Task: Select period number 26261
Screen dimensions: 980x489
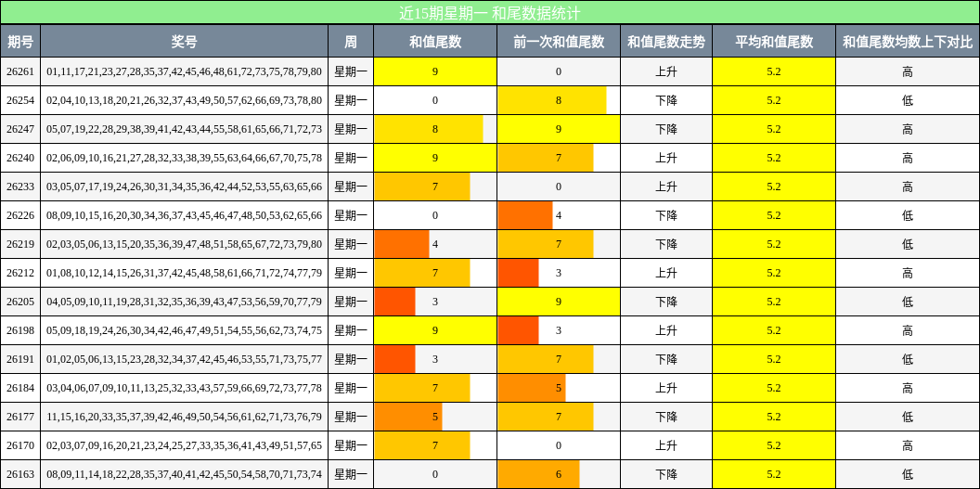Action: click(20, 71)
